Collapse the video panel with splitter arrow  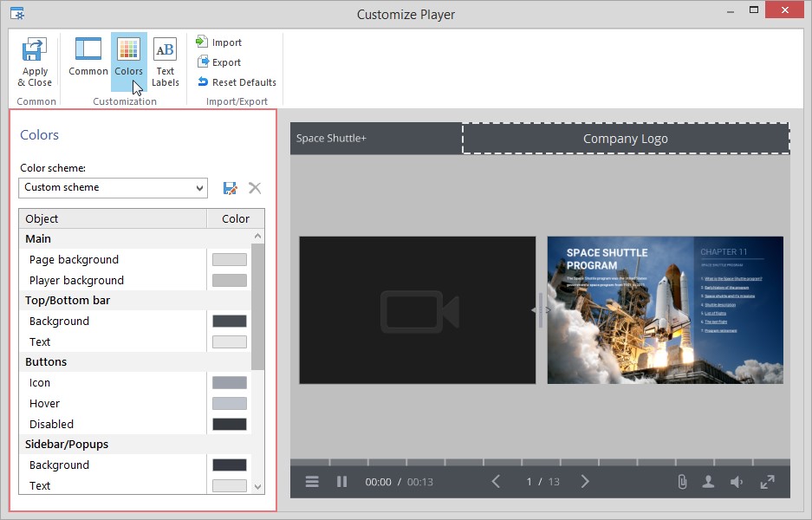pyautogui.click(x=534, y=309)
